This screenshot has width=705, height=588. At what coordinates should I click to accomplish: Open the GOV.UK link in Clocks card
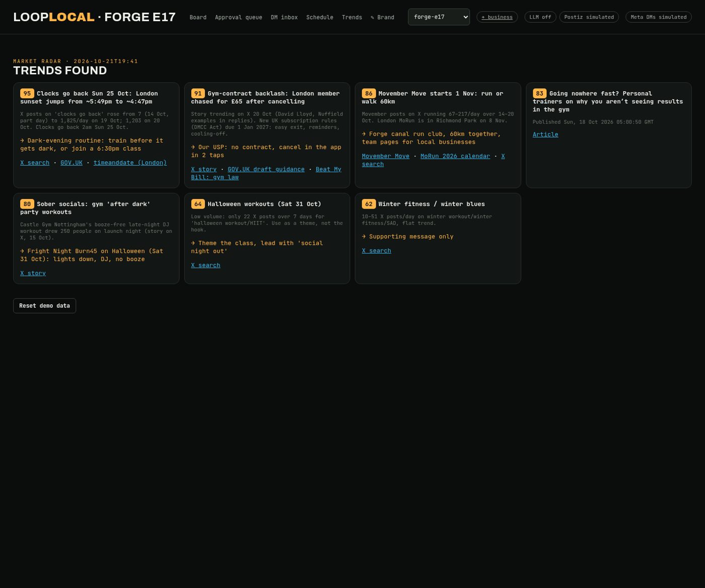click(x=72, y=163)
